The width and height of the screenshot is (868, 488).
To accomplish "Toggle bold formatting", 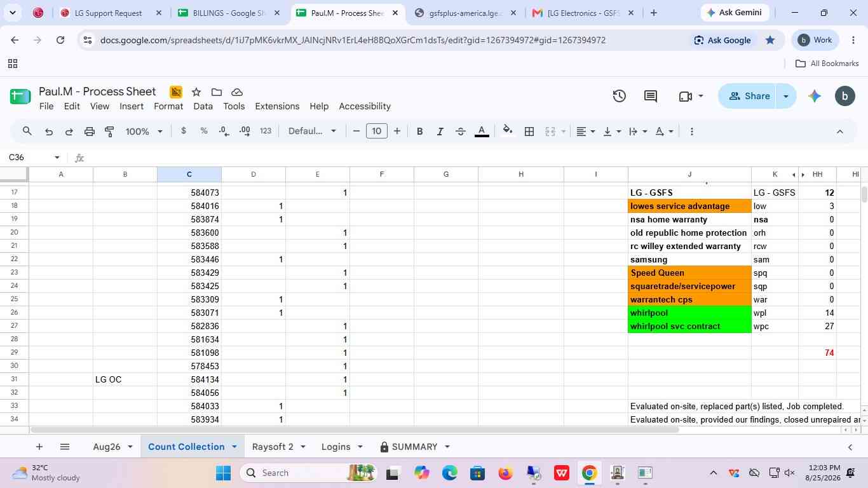I will coord(419,132).
